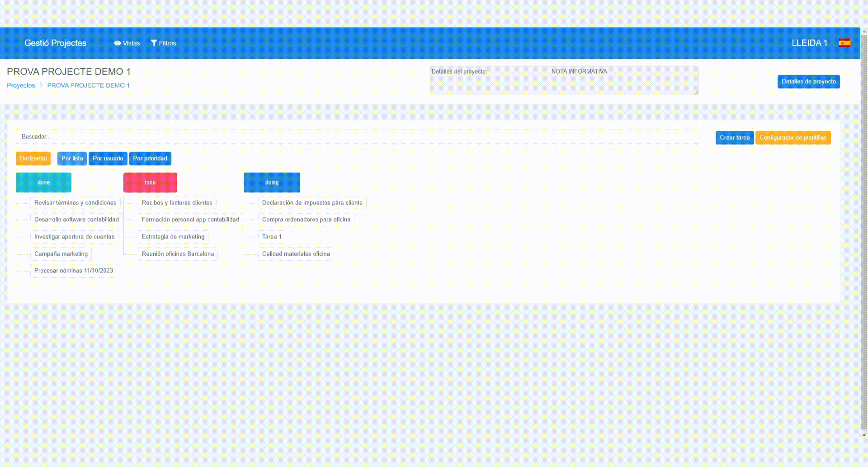Open the Filtros menu

pyautogui.click(x=167, y=43)
